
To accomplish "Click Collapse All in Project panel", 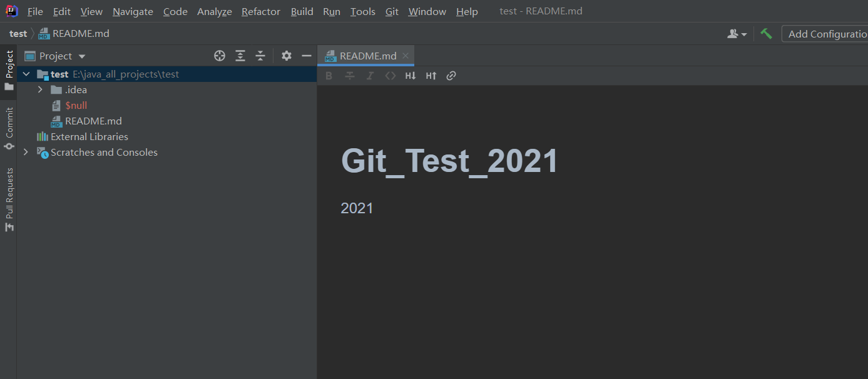I will tap(260, 56).
